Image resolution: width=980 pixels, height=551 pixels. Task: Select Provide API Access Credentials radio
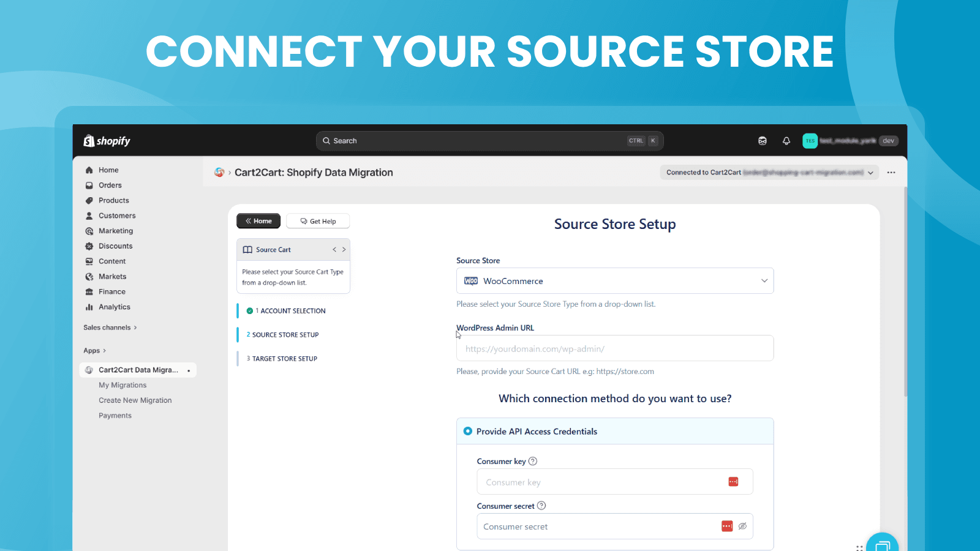468,431
